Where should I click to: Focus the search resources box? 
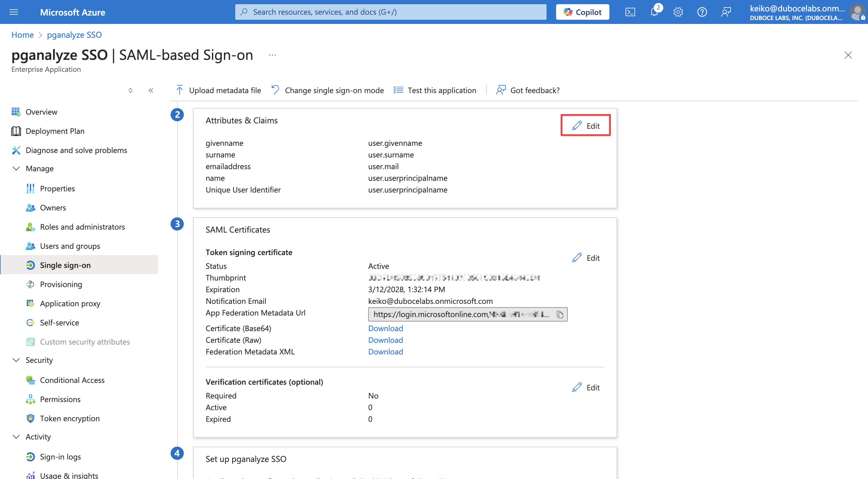(391, 12)
